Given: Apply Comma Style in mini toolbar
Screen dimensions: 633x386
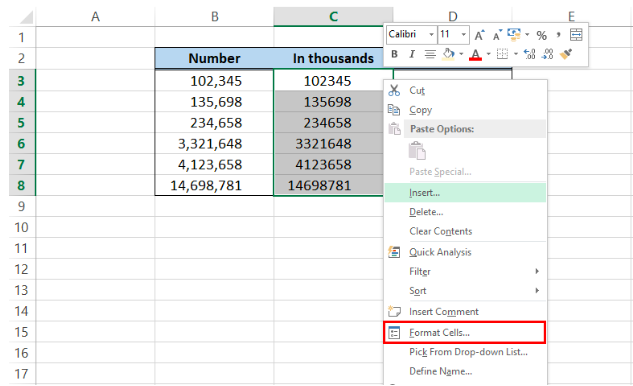Looking at the screenshot, I should click(x=559, y=35).
